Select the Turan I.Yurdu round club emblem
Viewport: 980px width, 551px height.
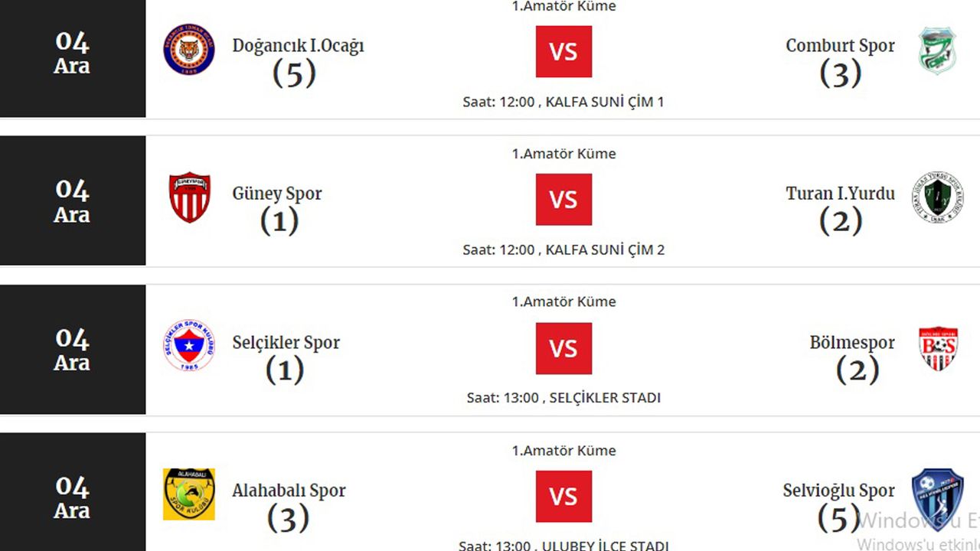(937, 197)
